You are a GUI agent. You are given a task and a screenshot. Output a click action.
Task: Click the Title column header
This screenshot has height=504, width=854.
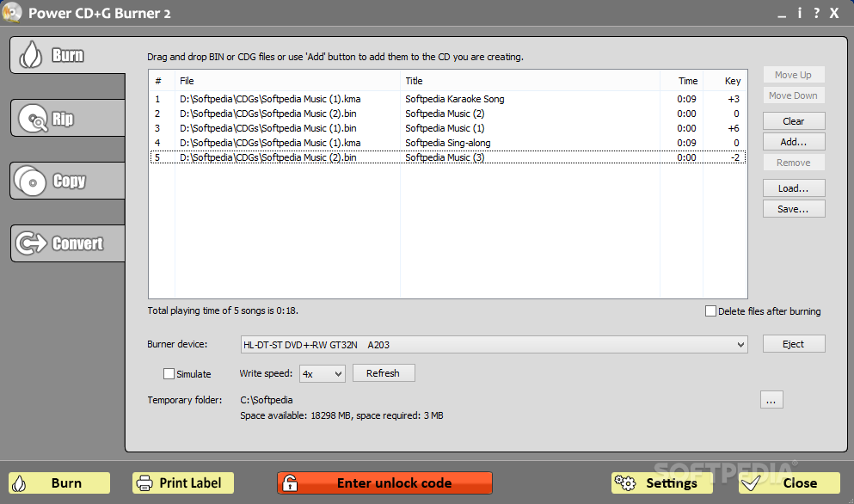(530, 81)
